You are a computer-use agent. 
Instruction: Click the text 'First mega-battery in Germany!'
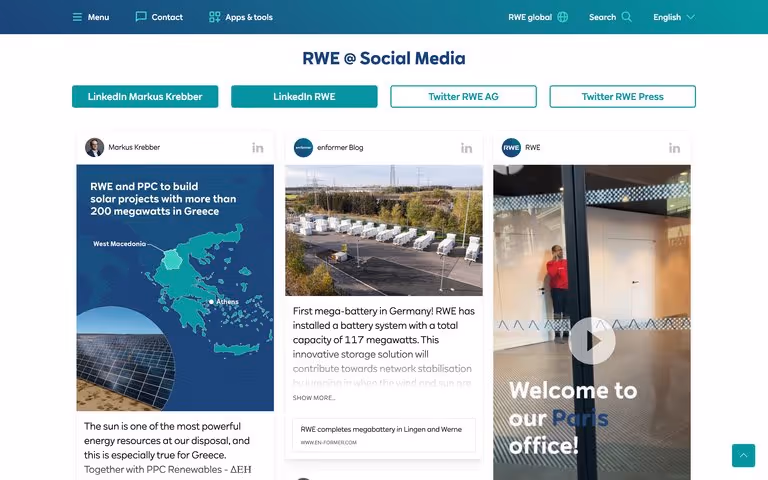pos(363,311)
